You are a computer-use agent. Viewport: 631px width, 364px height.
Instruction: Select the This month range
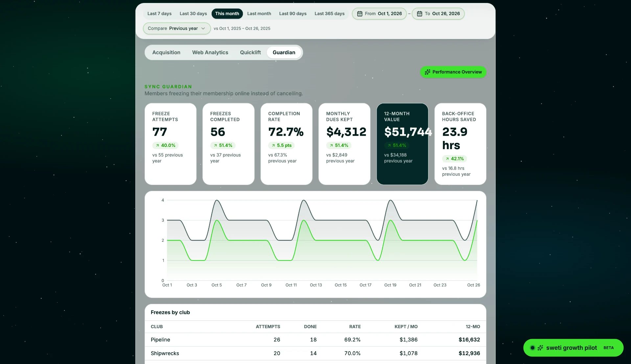[x=227, y=14]
